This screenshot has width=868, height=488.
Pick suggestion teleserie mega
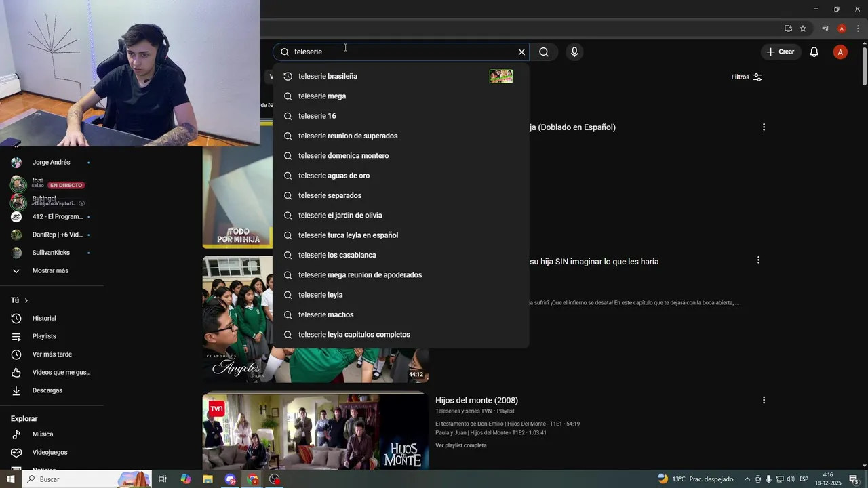401,96
